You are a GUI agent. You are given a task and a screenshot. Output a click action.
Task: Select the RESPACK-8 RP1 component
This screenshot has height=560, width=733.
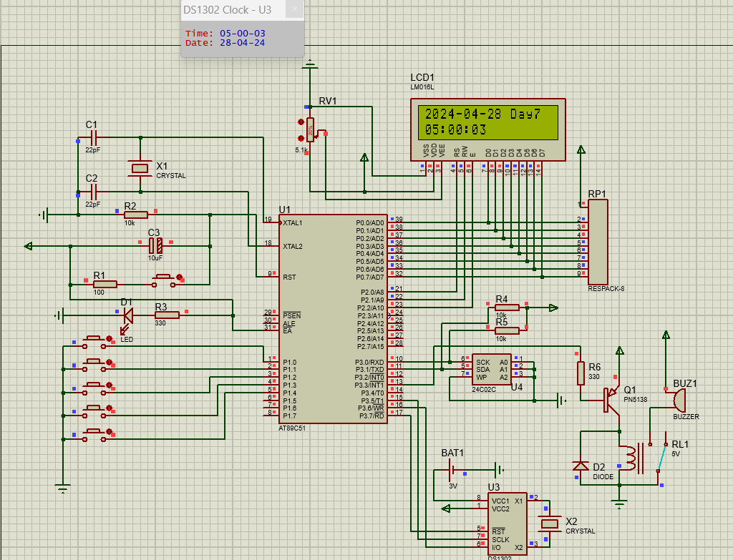coord(598,242)
